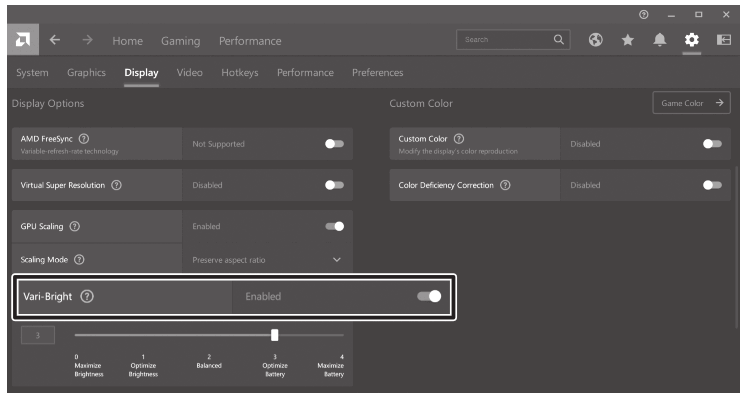Switch to the Graphics tab

point(86,73)
